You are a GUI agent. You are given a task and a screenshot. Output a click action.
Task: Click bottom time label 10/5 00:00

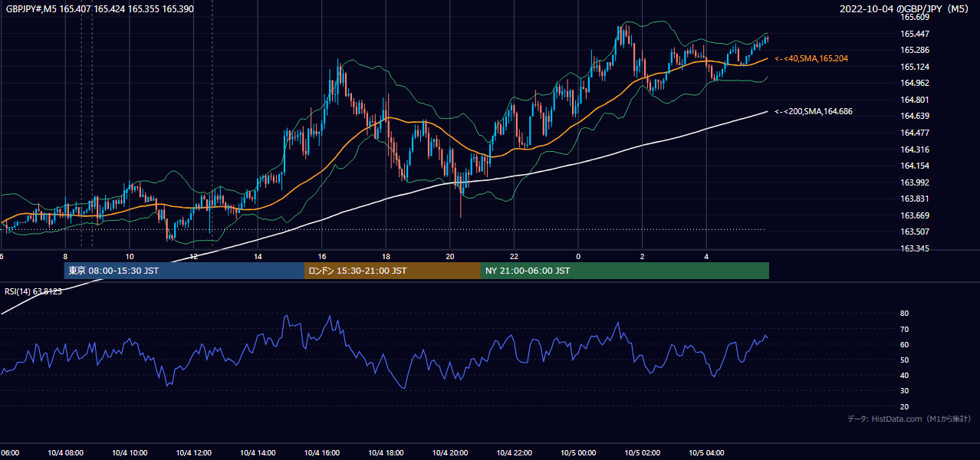(x=578, y=452)
